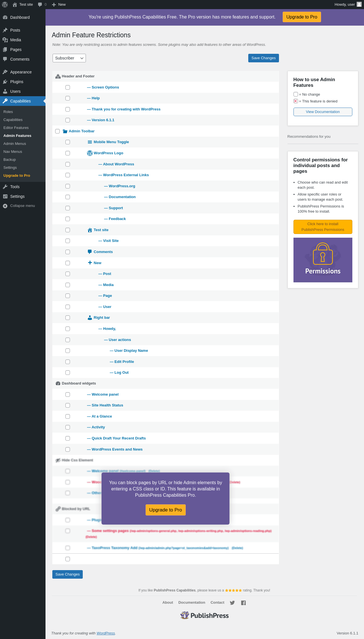The height and width of the screenshot is (639, 364).
Task: Open the Admin Menus submenu item
Action: 15,144
